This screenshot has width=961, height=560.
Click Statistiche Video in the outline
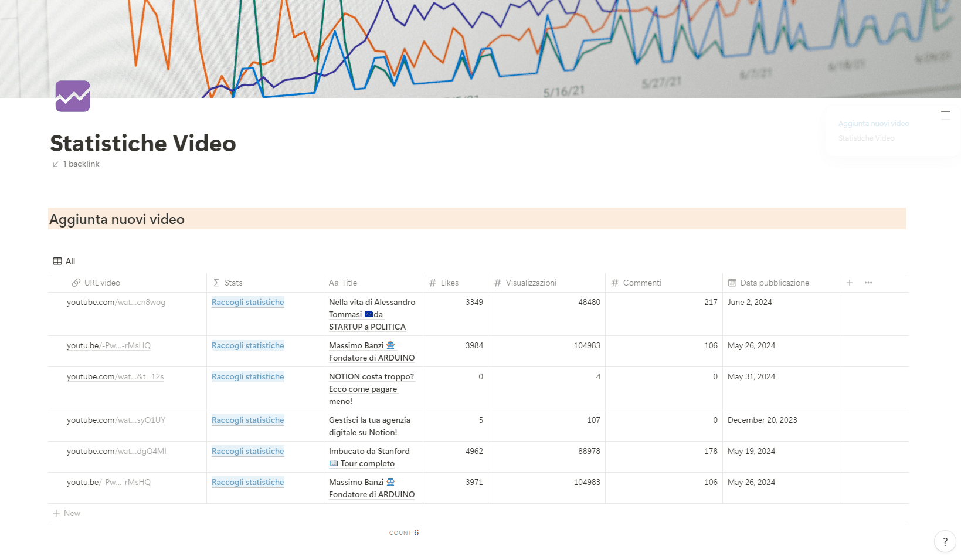866,138
